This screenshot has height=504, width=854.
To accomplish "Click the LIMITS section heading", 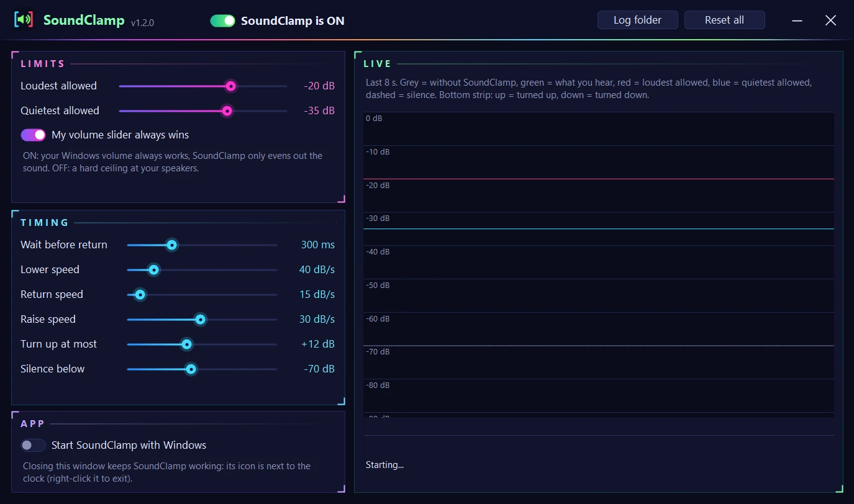I will [43, 63].
